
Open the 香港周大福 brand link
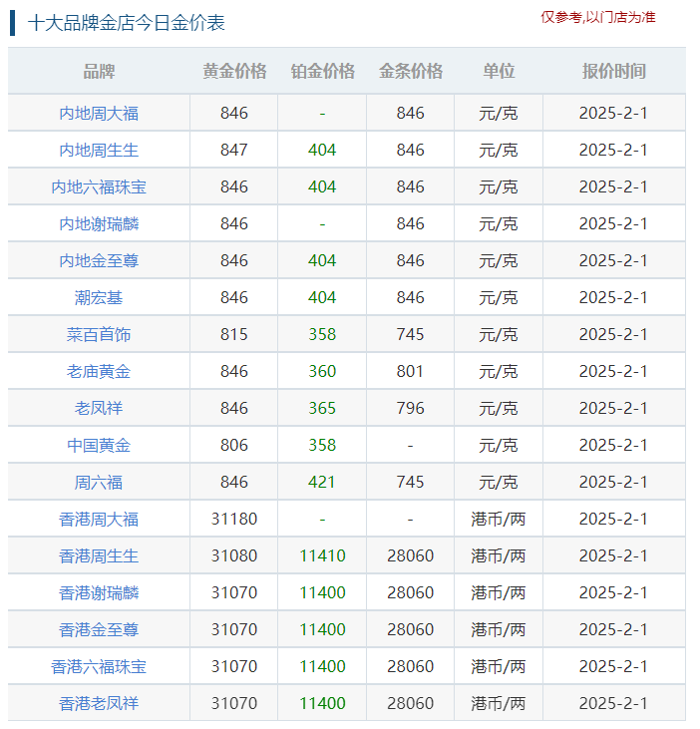click(x=99, y=519)
